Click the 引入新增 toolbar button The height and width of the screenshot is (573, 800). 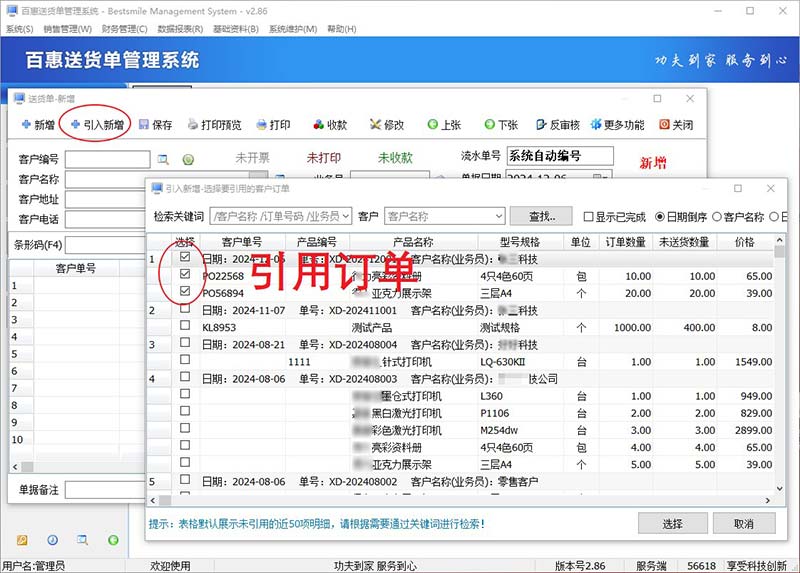(x=97, y=124)
